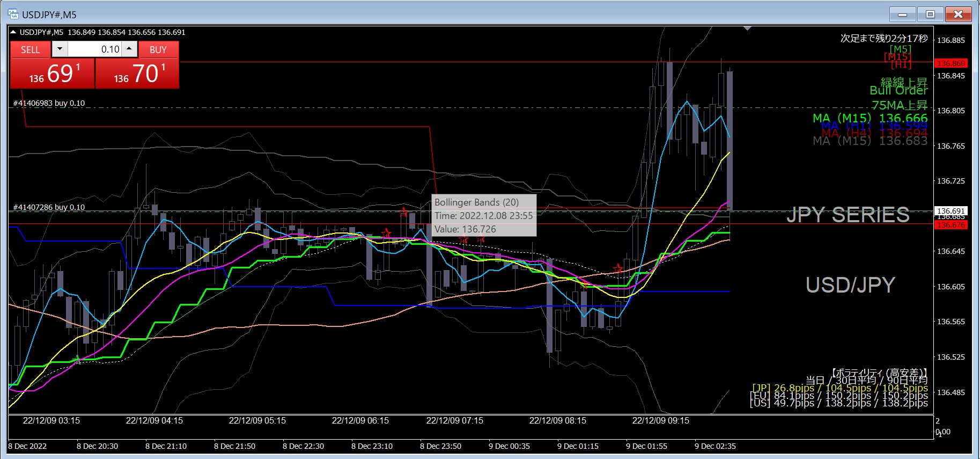Click the chart window icon in title bar

[13, 14]
